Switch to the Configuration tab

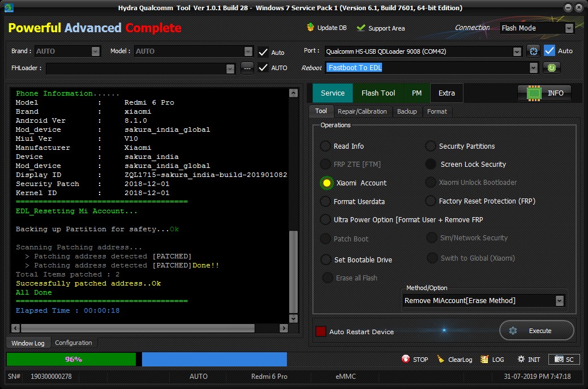click(x=74, y=343)
